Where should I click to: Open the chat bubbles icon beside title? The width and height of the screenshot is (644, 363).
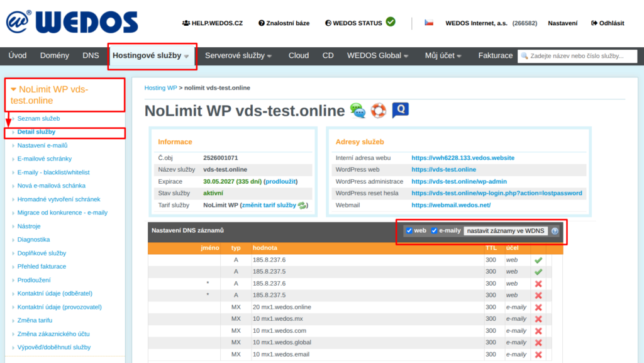(x=358, y=111)
